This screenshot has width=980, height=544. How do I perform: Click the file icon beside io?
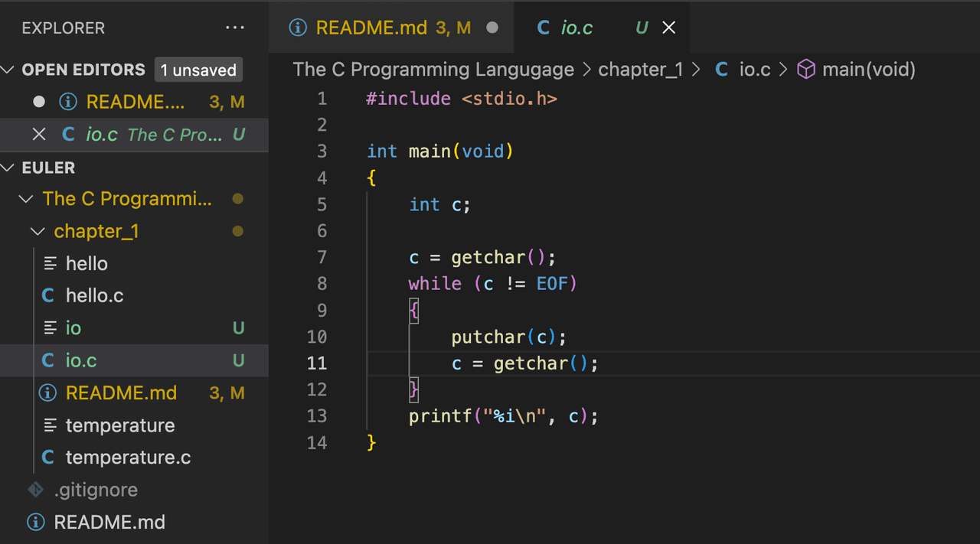(x=51, y=328)
